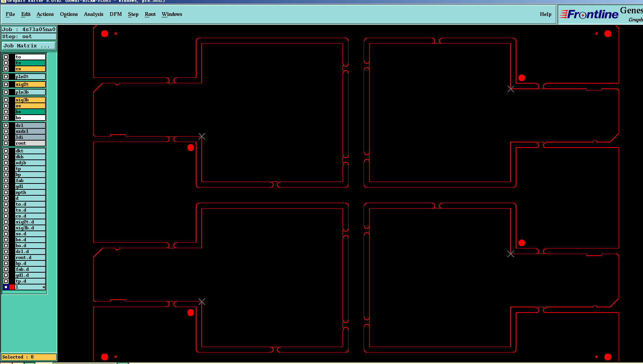Toggle the checkbox for the fab layer

point(6,181)
